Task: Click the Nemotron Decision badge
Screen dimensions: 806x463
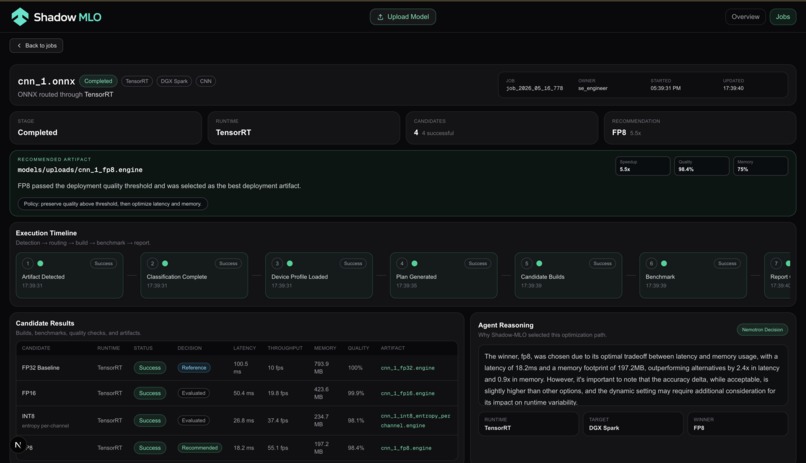Action: coord(762,330)
